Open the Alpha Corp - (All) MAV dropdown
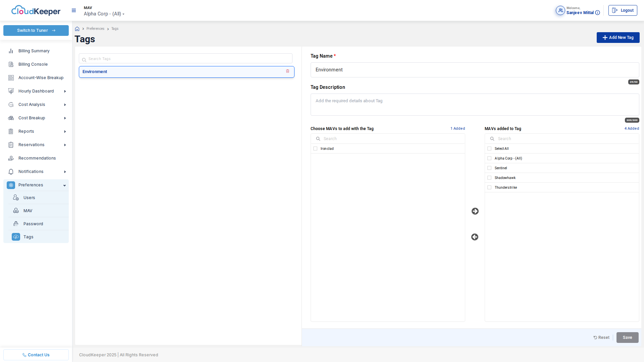The width and height of the screenshot is (644, 362). (104, 14)
